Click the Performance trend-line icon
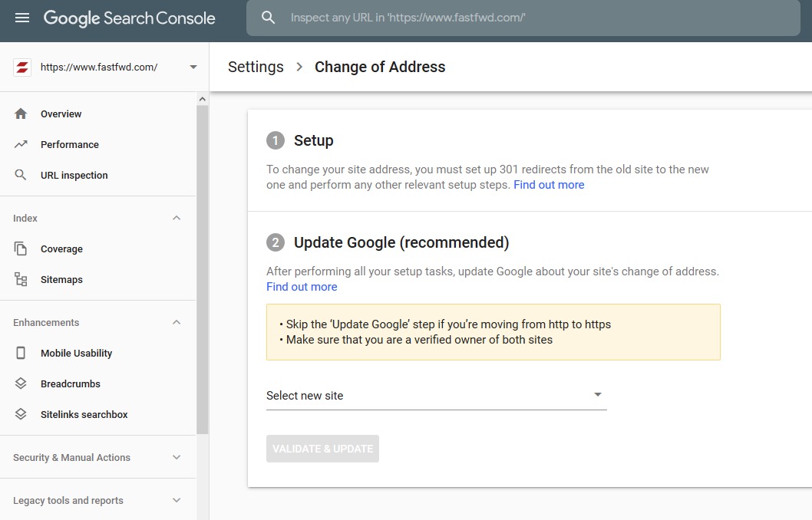The image size is (812, 520). (x=21, y=144)
